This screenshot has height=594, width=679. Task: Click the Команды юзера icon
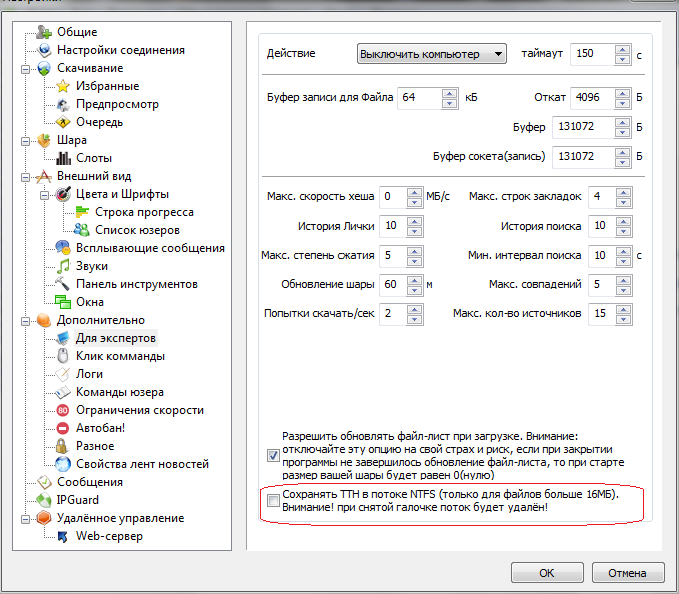click(x=63, y=392)
